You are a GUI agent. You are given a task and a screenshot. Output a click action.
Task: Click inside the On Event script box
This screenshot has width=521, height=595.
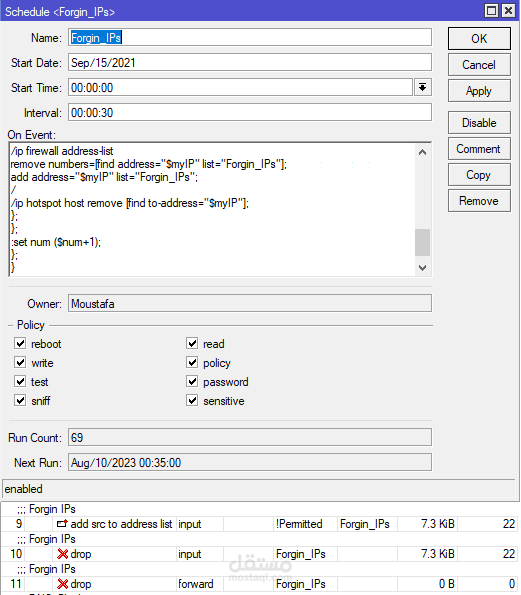coord(212,209)
